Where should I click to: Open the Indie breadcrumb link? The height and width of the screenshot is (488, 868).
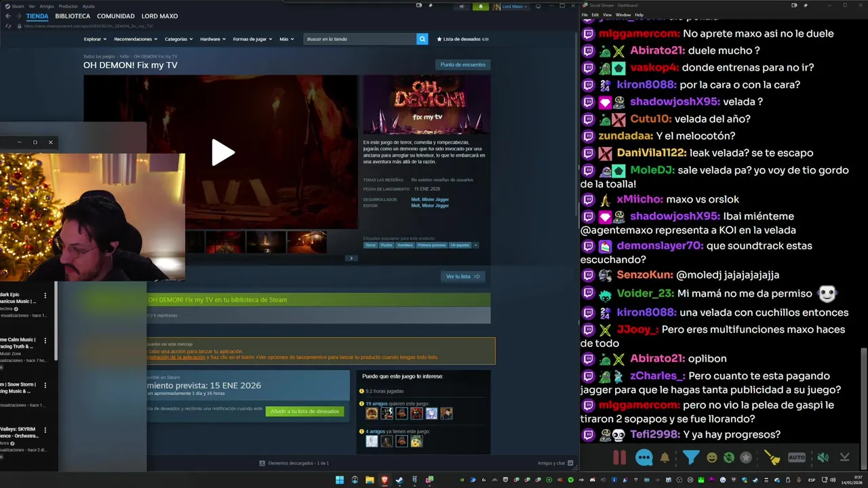click(124, 56)
